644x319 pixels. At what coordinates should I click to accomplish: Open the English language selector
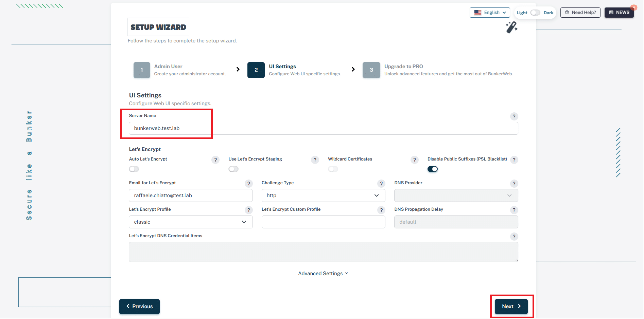click(489, 13)
